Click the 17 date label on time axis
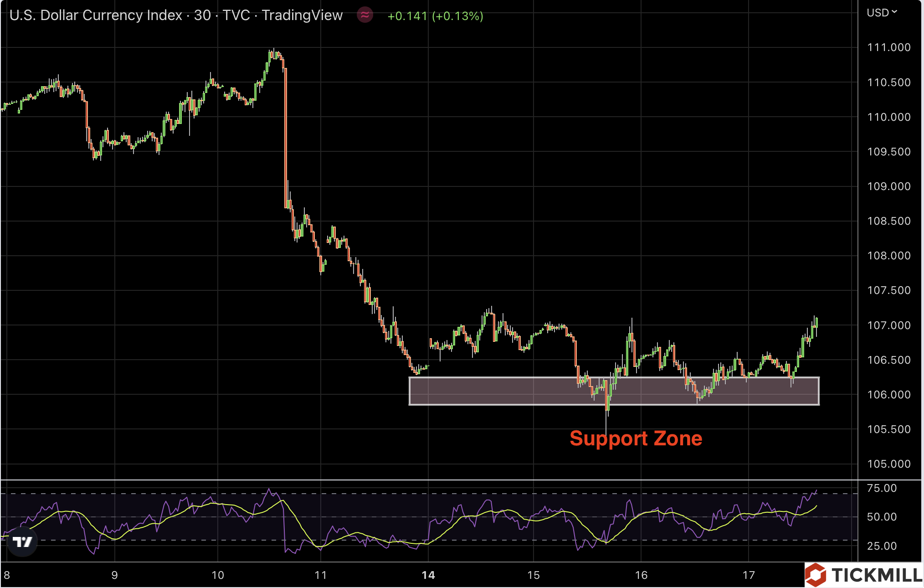This screenshot has height=588, width=924. pos(749,575)
